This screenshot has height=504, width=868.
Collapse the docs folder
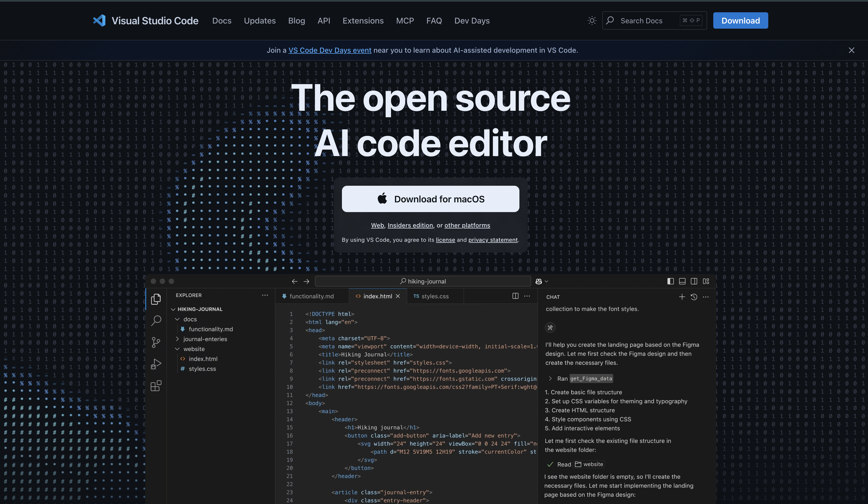[177, 319]
